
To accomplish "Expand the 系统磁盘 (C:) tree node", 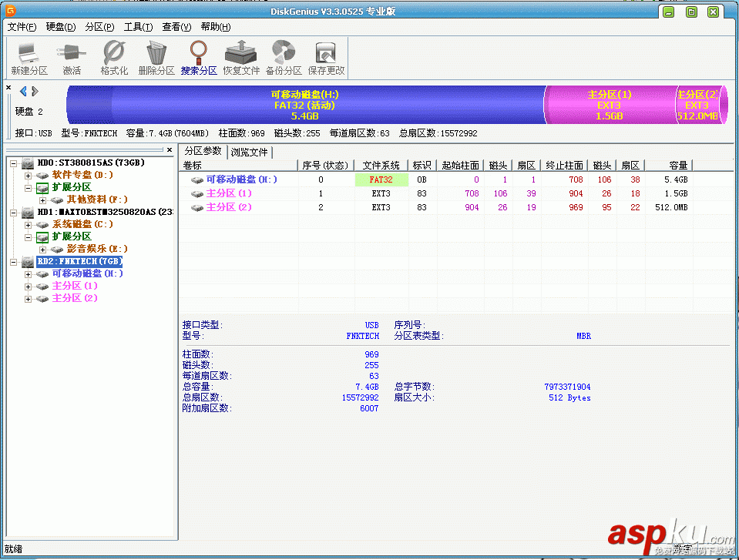I will pyautogui.click(x=29, y=225).
